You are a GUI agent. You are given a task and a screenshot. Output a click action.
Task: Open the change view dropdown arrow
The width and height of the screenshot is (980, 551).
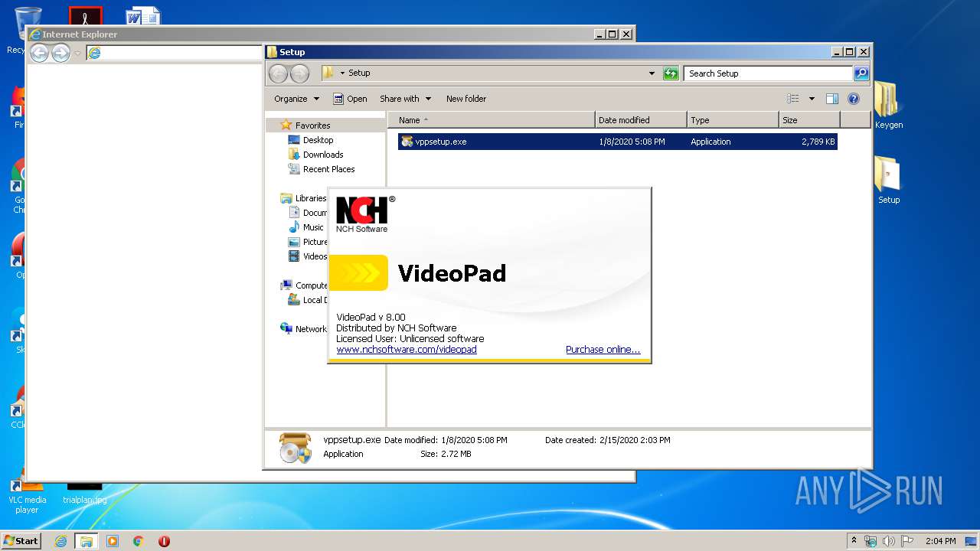[x=812, y=99]
